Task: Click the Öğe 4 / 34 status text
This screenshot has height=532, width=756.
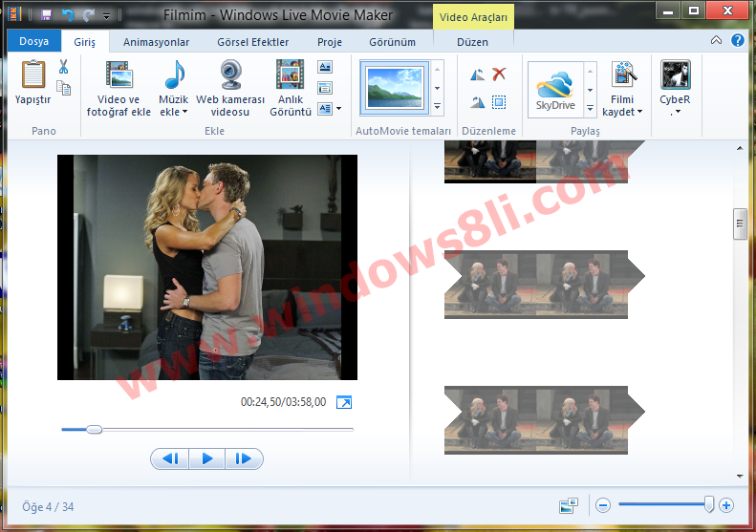Action: pyautogui.click(x=48, y=507)
